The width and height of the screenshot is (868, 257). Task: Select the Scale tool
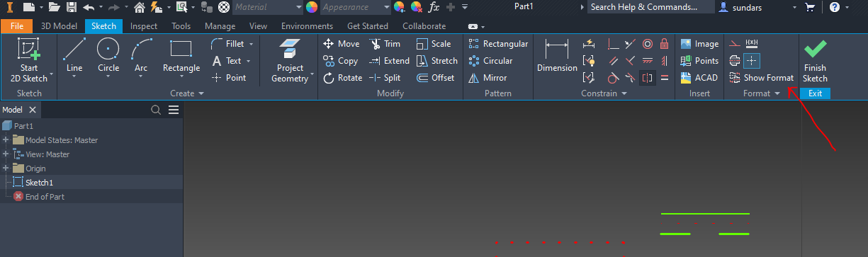coord(433,44)
